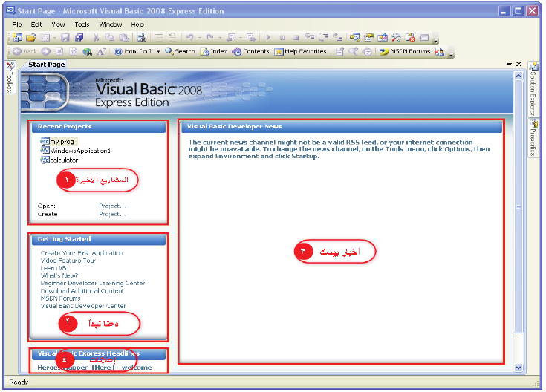Open Toolbox via the hammer and wrench icon
Screen dimensions: 546x392
click(396, 37)
